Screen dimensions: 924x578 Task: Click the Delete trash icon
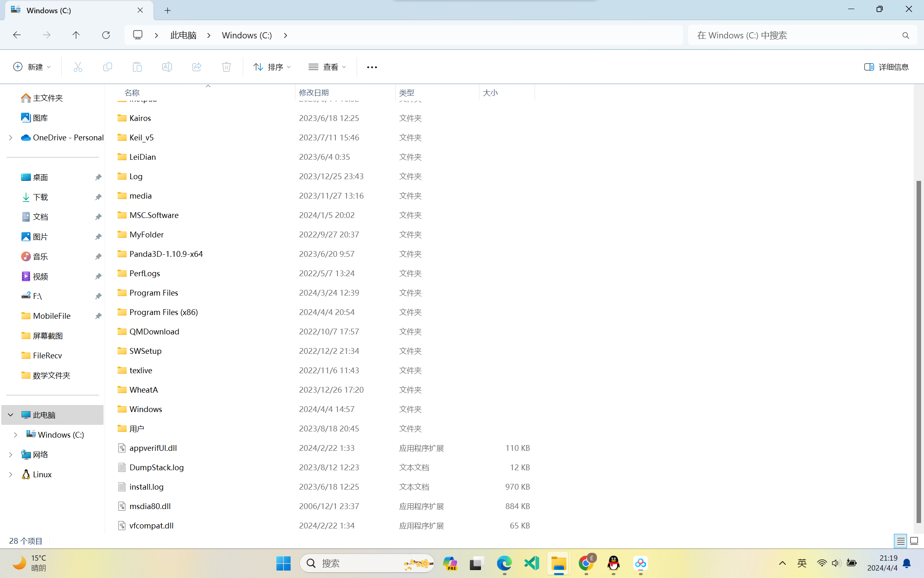pos(226,67)
